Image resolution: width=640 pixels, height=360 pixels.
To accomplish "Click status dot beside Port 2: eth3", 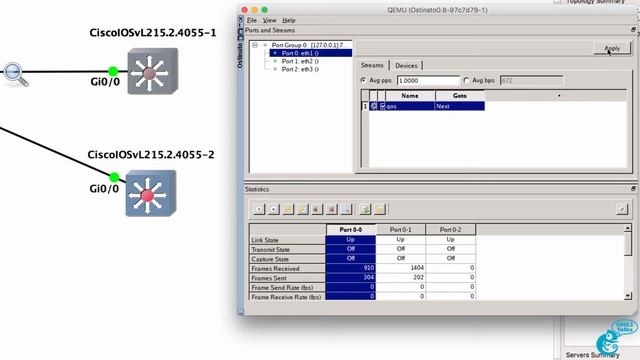I will pyautogui.click(x=275, y=69).
